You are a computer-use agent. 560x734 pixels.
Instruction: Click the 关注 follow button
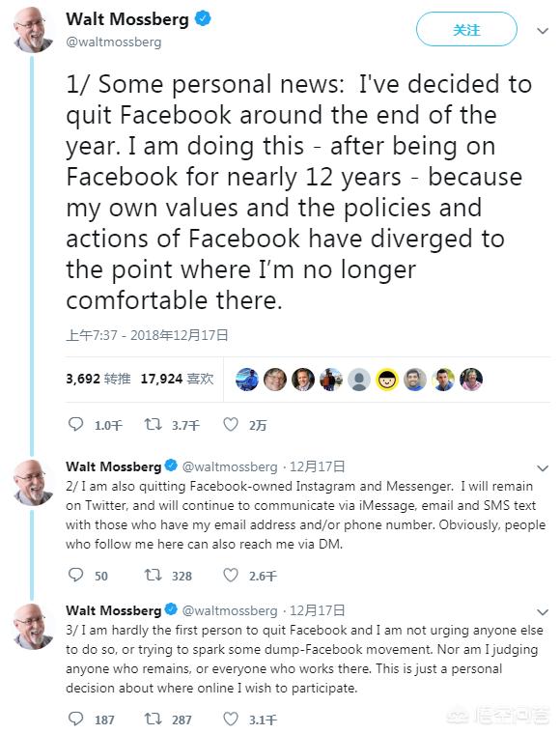point(466,29)
